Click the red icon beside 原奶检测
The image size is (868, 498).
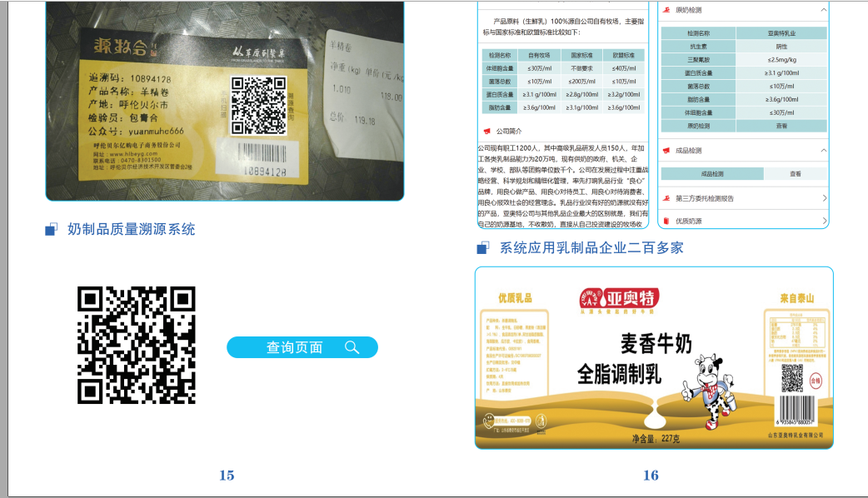click(x=666, y=10)
